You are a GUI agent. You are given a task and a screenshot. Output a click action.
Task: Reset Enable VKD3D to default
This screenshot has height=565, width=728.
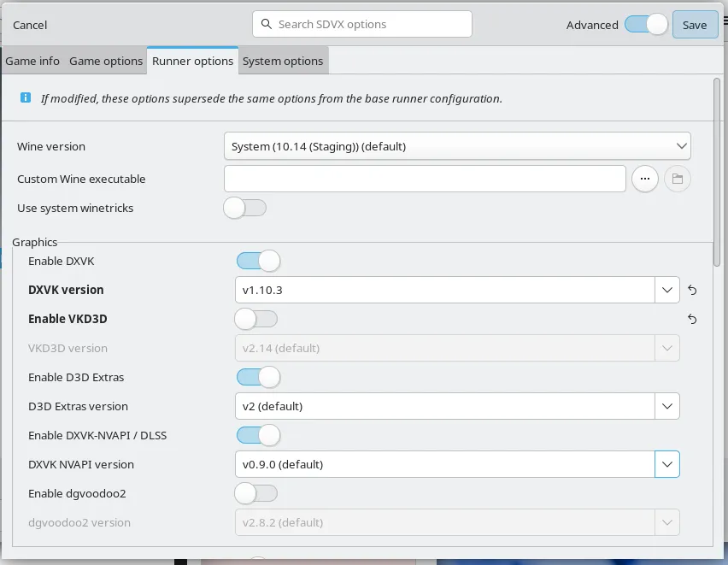(692, 320)
